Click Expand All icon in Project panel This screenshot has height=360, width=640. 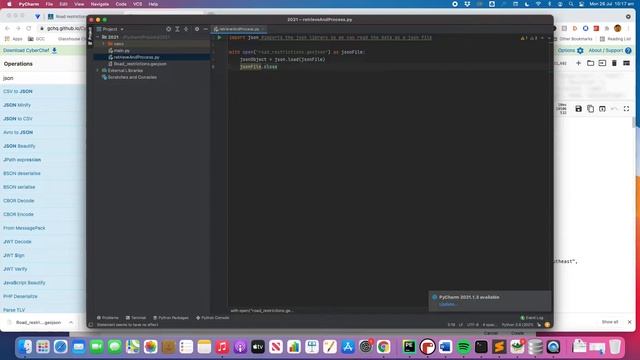pos(177,29)
